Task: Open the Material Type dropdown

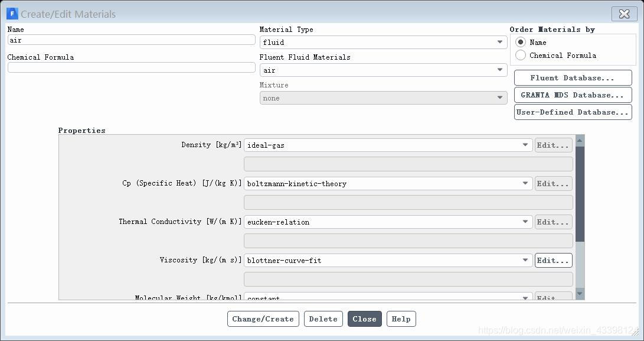Action: tap(383, 43)
